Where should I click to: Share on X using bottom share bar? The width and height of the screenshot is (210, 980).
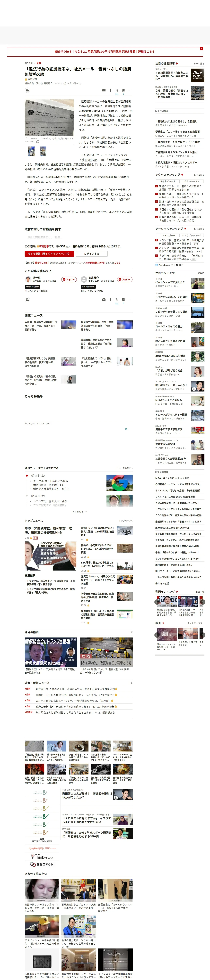coord(117,300)
